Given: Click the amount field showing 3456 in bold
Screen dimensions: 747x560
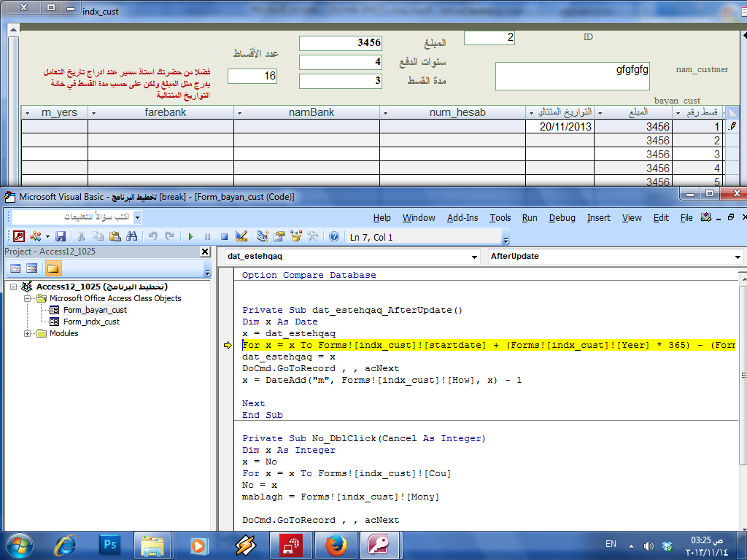Looking at the screenshot, I should coord(340,43).
